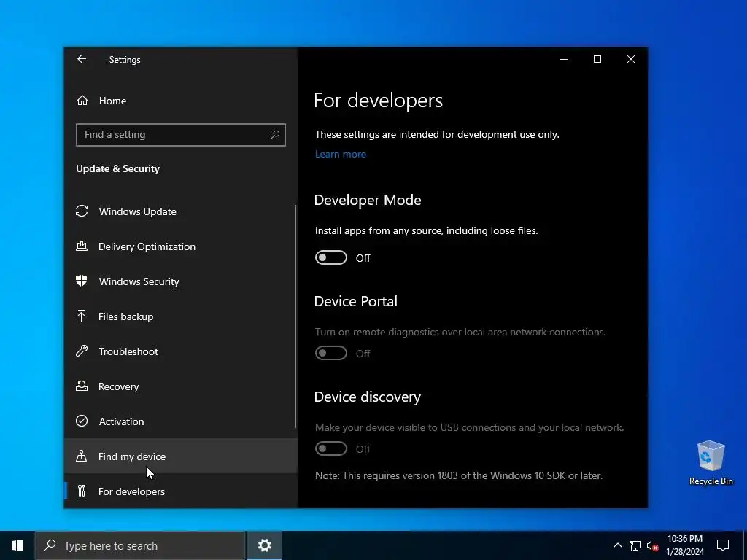This screenshot has height=560, width=747.
Task: Click the back arrow in Settings
Action: pos(82,59)
